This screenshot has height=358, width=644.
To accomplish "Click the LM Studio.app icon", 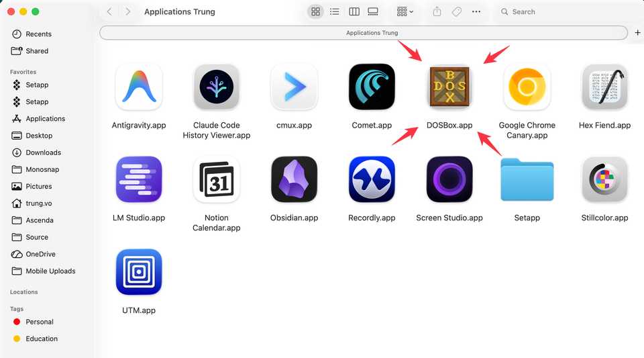I will pyautogui.click(x=139, y=179).
